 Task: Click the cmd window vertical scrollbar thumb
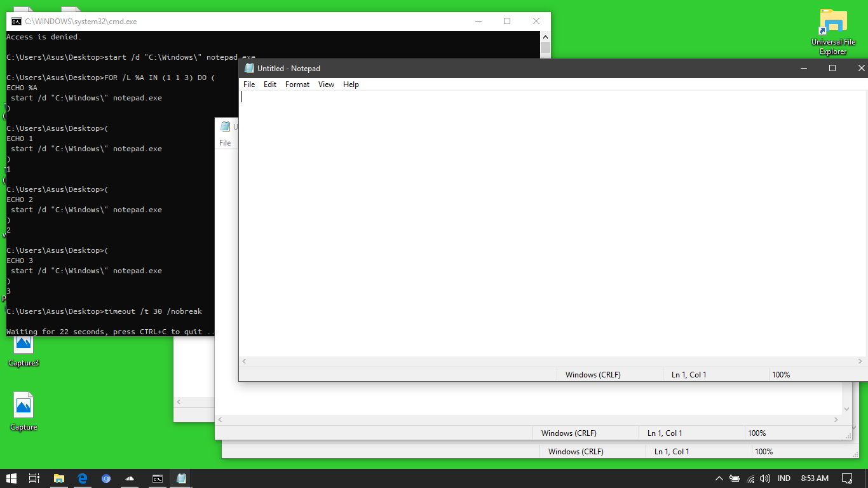545,48
